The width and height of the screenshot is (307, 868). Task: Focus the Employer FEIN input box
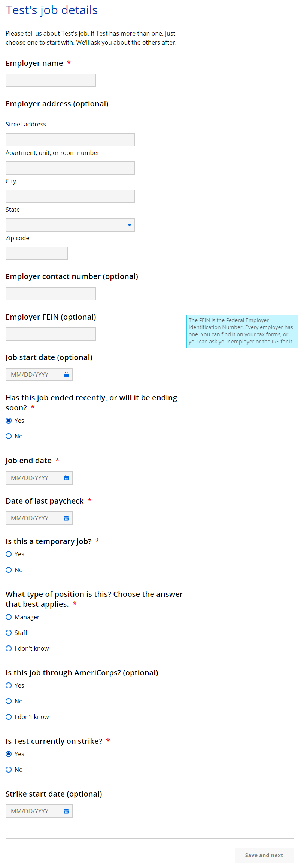[x=51, y=334]
